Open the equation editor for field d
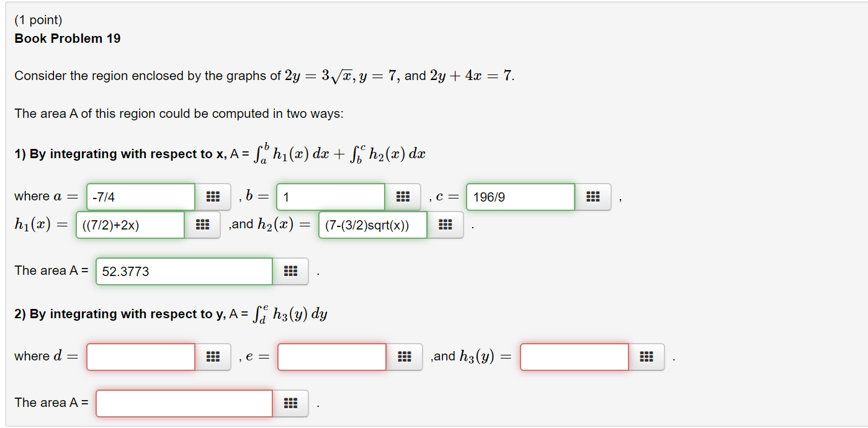Screen dimensions: 868x428 pos(213,357)
